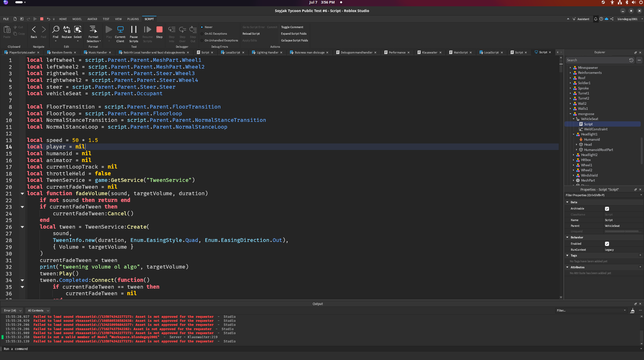Open Explorer filter options ellipsis
Image resolution: width=644 pixels, height=360 pixels.
(639, 60)
